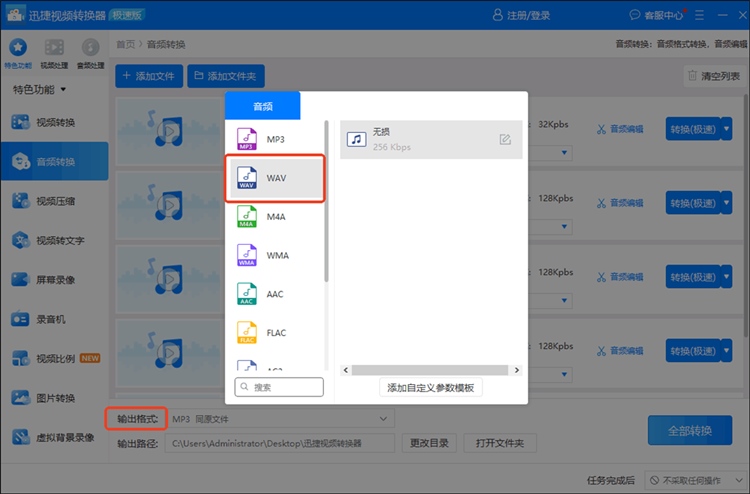This screenshot has width=750, height=494.
Task: Click first row 转换(极速) button
Action: [x=693, y=129]
